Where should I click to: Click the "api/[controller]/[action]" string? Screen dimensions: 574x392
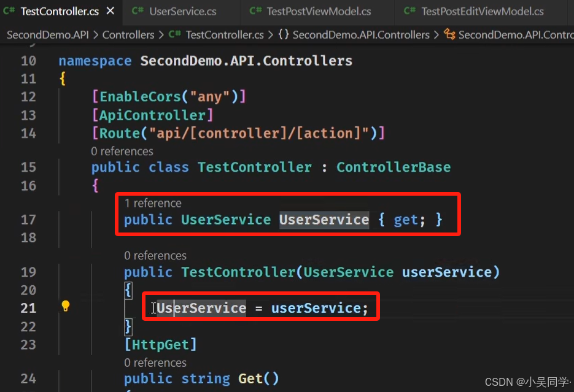pyautogui.click(x=259, y=133)
